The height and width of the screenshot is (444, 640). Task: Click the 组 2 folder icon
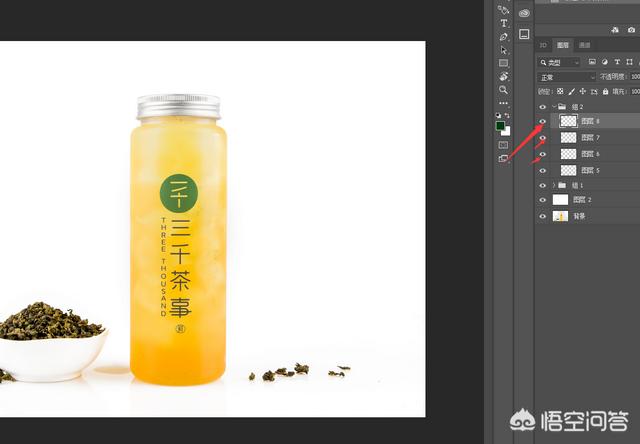pyautogui.click(x=562, y=107)
